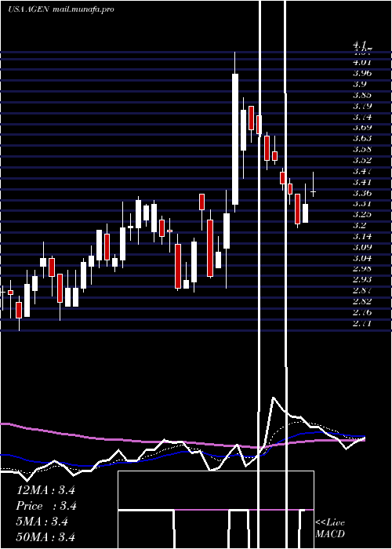Select the 3.52 price level label

362,160
